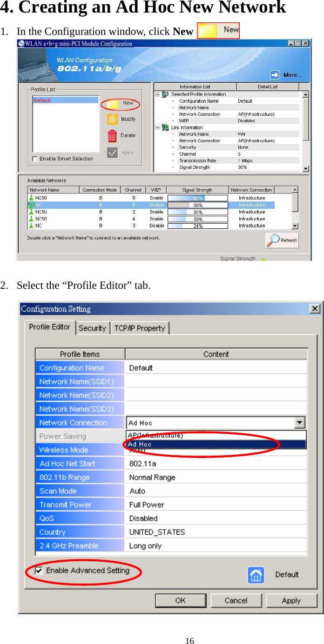324x644 pixels.
Task: Click the Country profile item
Action: pos(80,532)
